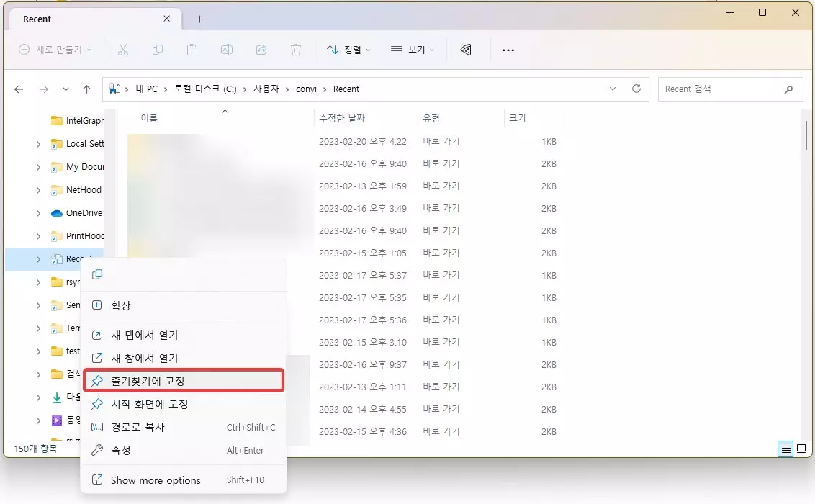Close the Recent tab
815x504 pixels.
click(x=166, y=19)
